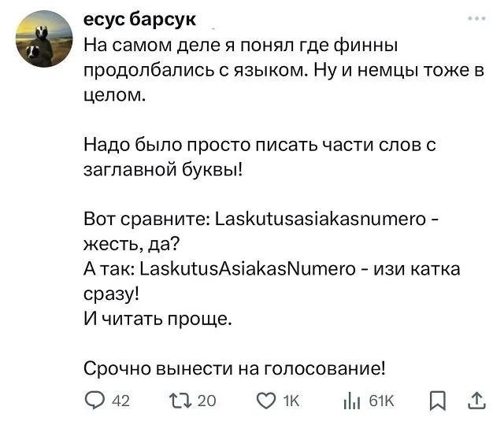Viewport: 504px width, 425px height.
Task: Click the line 'И читать проще.'
Action: (158, 319)
